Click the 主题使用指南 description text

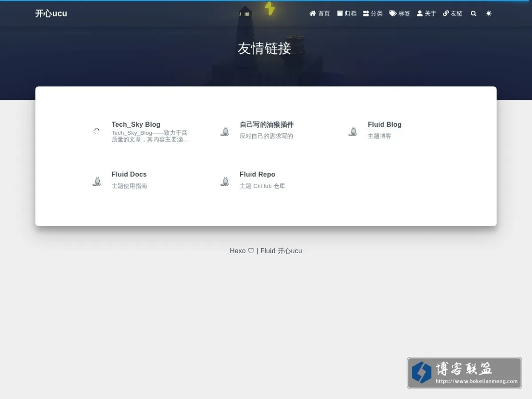click(129, 186)
